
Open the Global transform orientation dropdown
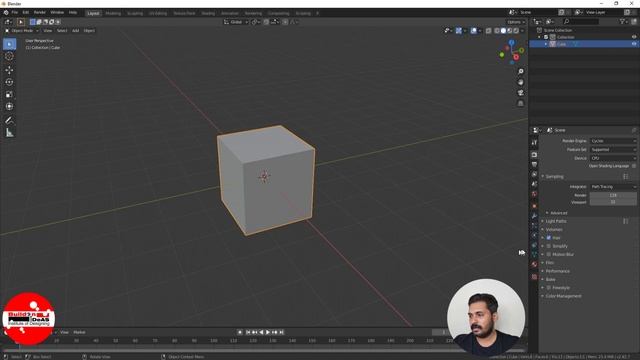tap(236, 22)
